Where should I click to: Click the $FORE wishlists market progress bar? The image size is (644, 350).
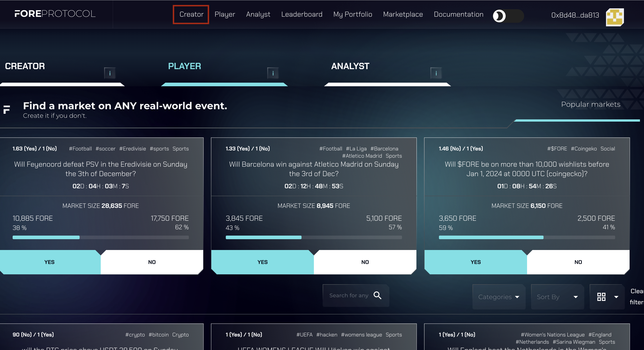click(x=527, y=237)
